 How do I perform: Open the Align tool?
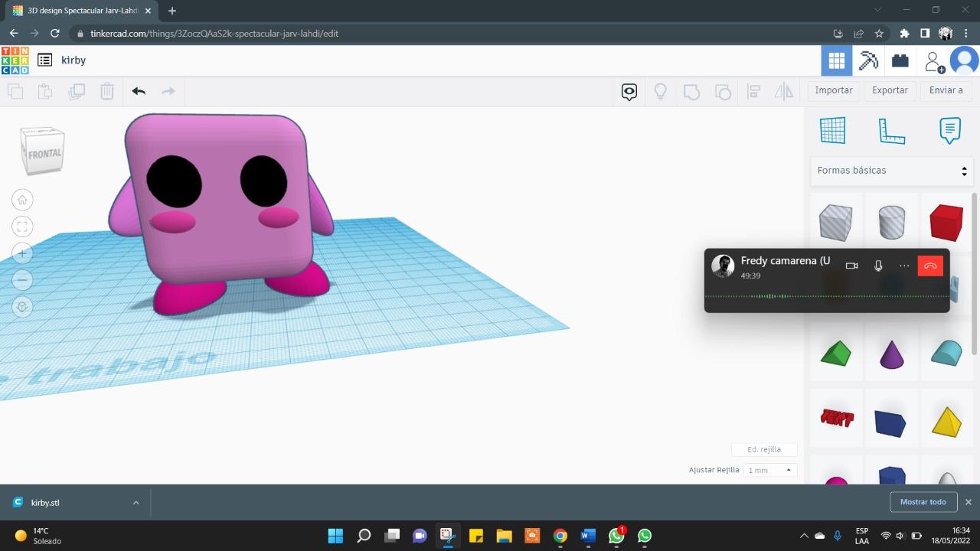coord(753,92)
